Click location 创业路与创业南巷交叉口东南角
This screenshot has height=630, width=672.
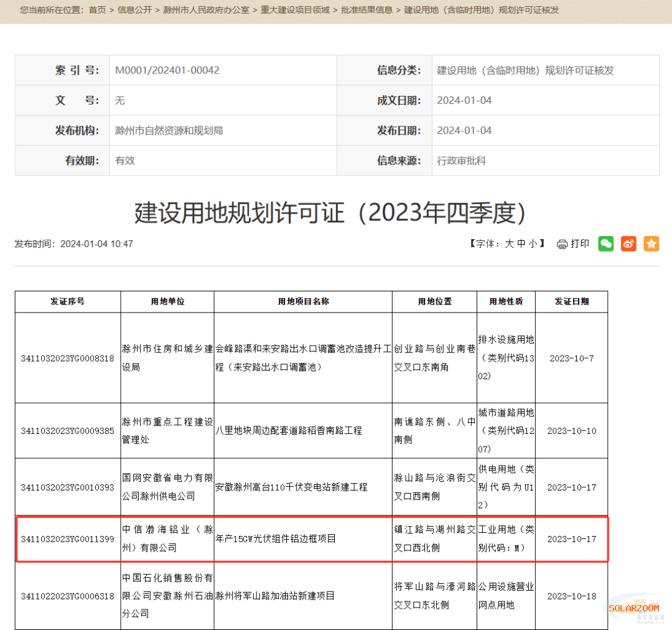[x=434, y=358]
